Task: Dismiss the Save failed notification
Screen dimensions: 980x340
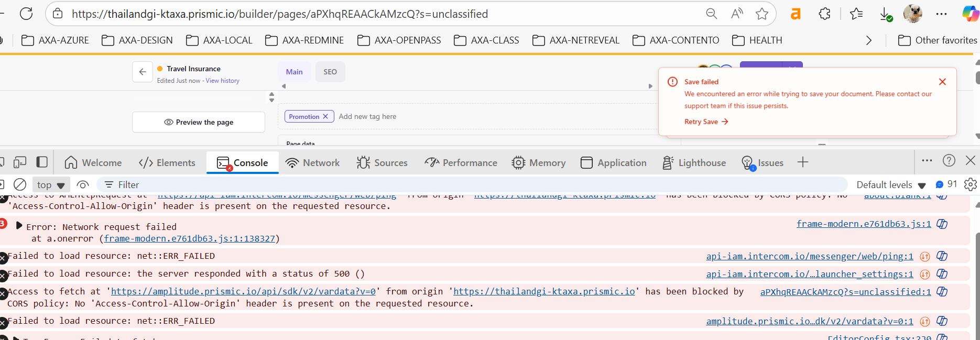Action: (x=942, y=82)
